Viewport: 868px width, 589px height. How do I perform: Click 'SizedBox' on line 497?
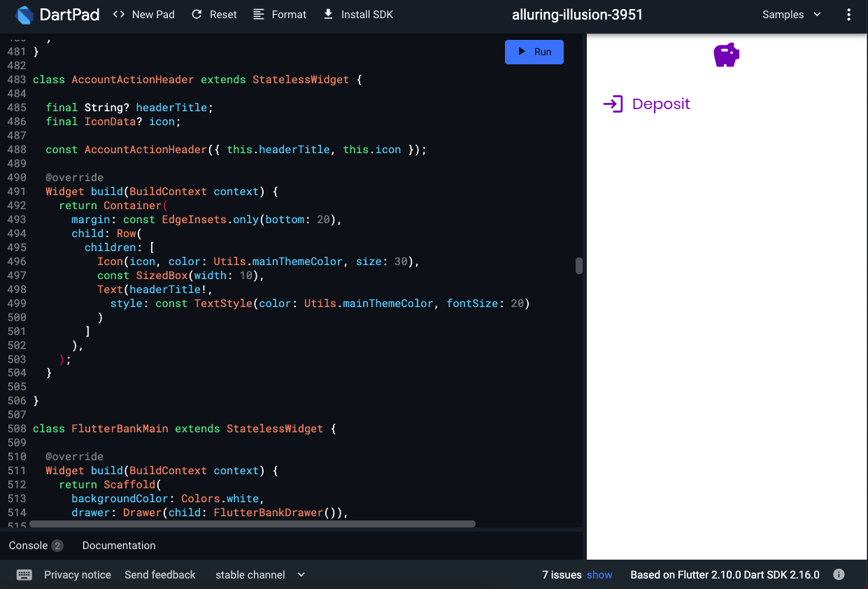(x=162, y=276)
